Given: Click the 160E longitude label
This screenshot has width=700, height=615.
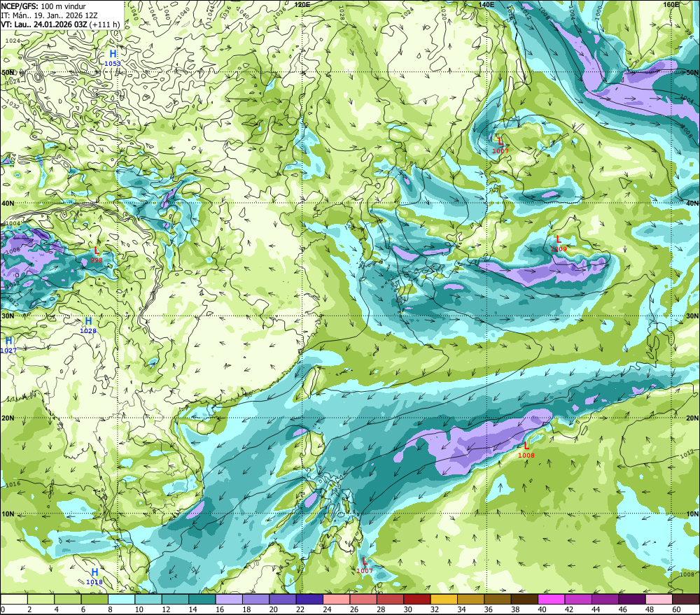Looking at the screenshot, I should coord(671,4).
